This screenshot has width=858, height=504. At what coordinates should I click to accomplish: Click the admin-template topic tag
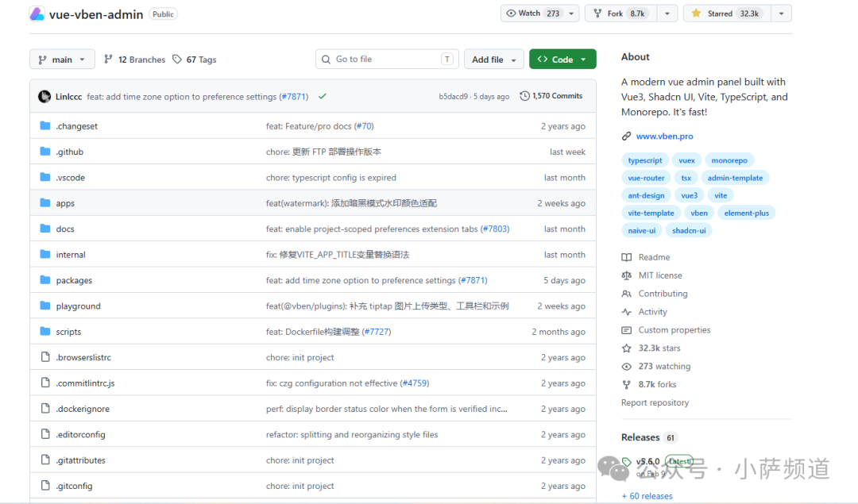point(735,178)
